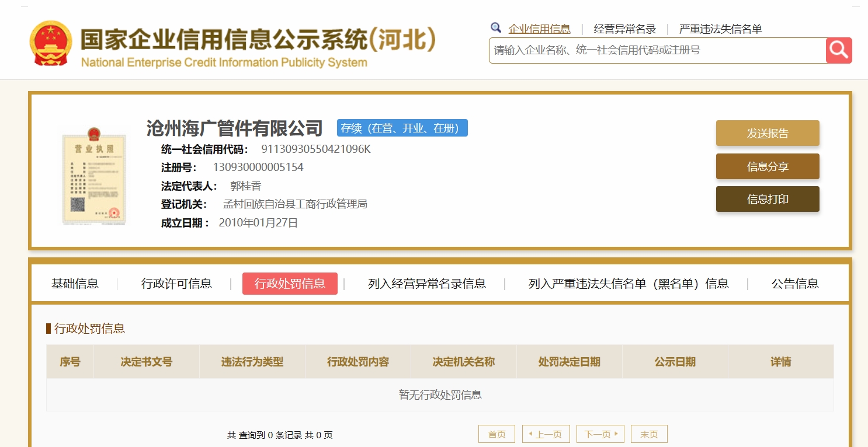This screenshot has height=447, width=868.
Task: Click the record count text 共 查询到 0 条记录
Action: pos(265,435)
